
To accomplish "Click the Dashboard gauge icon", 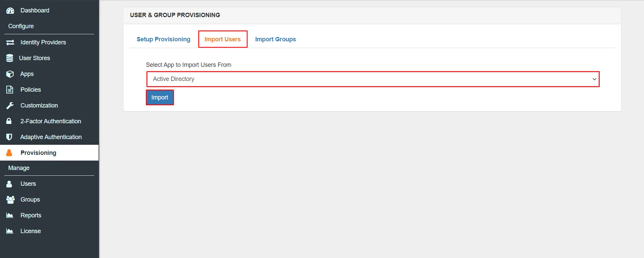I will (10, 10).
